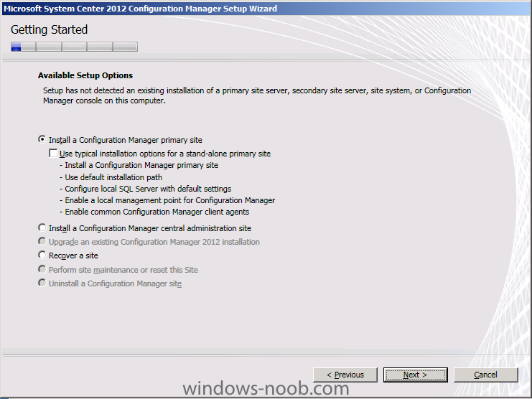Click the 'Getting Started' page title

(50, 30)
